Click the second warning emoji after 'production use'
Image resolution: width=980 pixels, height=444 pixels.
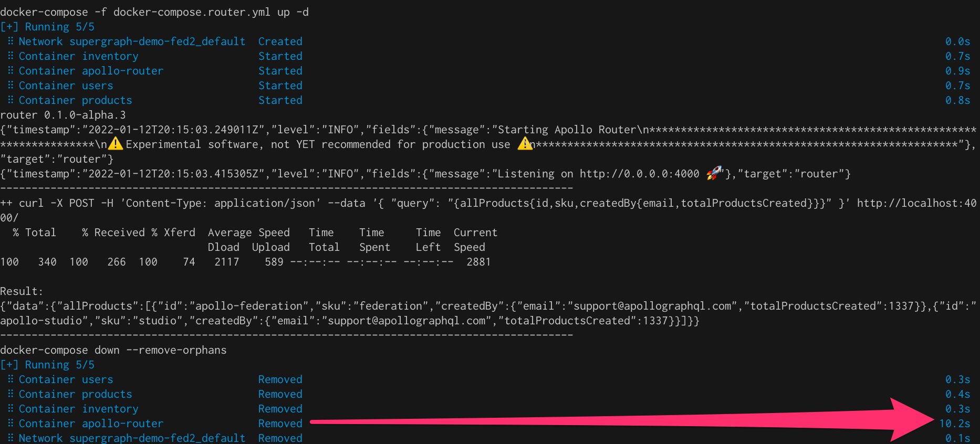point(525,144)
